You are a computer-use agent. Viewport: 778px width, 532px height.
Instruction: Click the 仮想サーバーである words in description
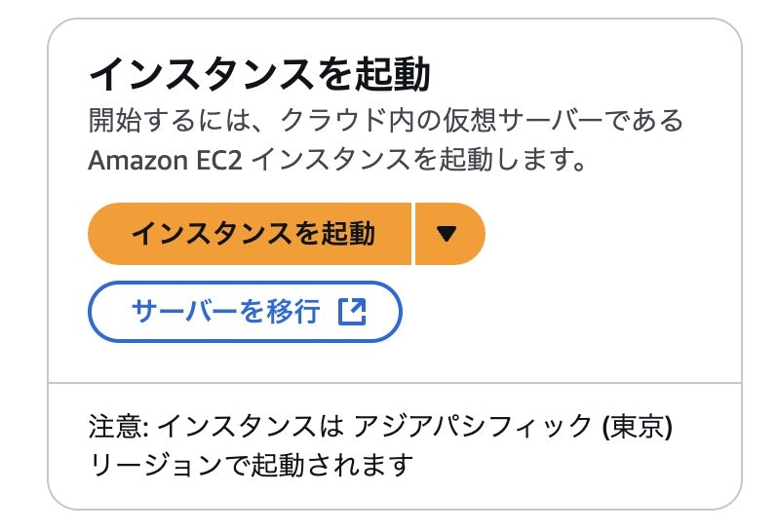click(564, 121)
